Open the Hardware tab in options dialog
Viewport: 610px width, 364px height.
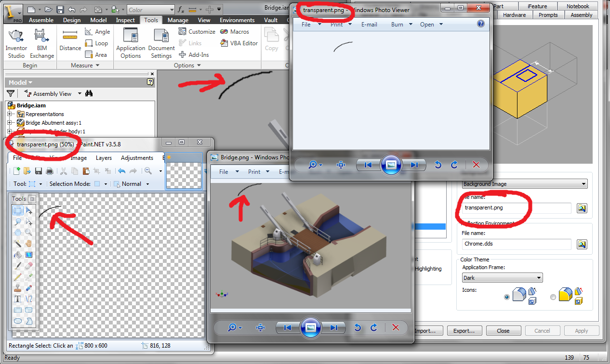[x=514, y=15]
